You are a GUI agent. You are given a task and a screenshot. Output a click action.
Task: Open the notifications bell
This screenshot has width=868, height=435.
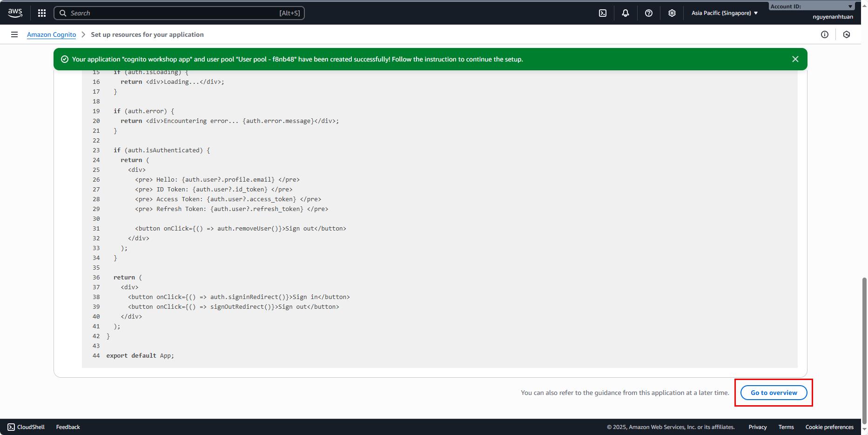point(626,13)
